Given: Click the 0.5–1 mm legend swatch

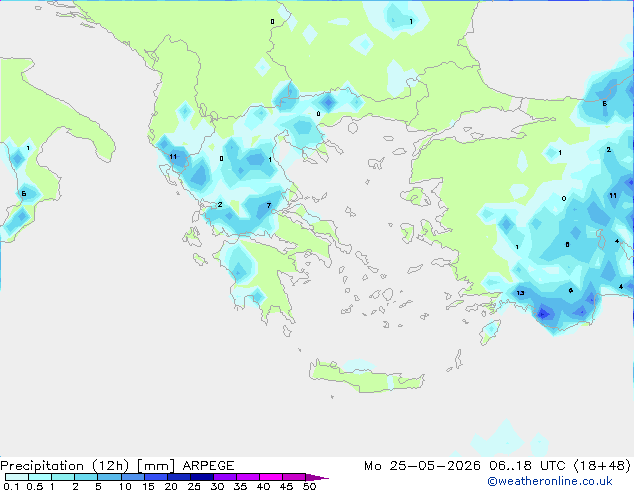Looking at the screenshot, I should [x=40, y=477].
